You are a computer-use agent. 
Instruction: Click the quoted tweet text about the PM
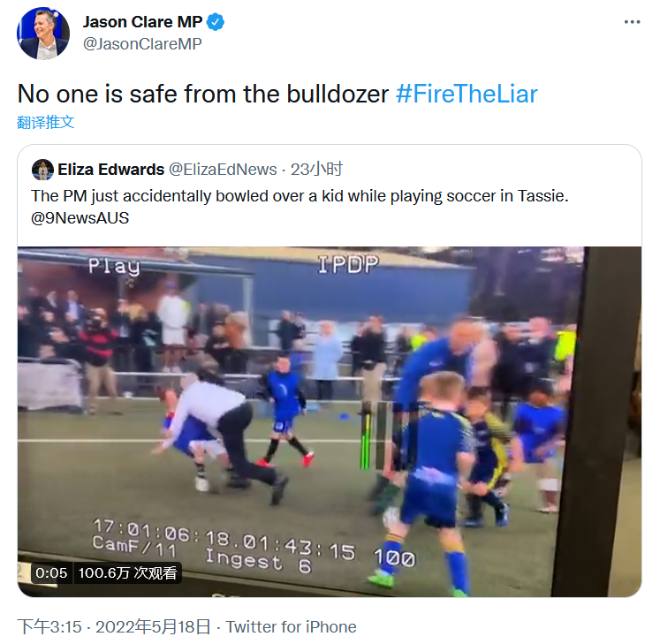pos(299,195)
